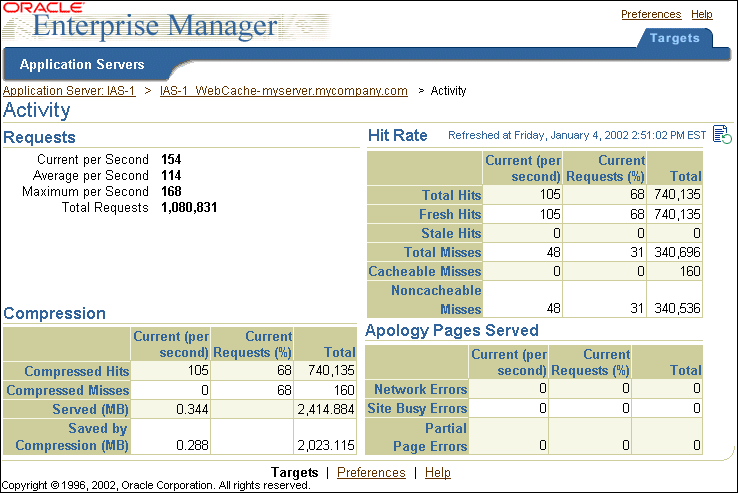Click Noncacheable Misses total 340,536

(x=677, y=308)
